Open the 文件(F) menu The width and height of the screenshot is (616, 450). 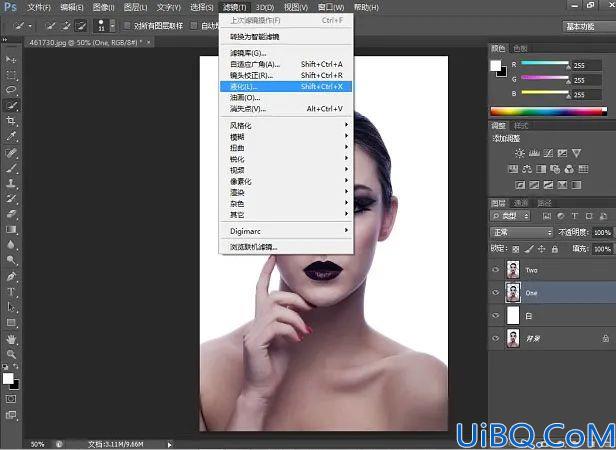(39, 7)
